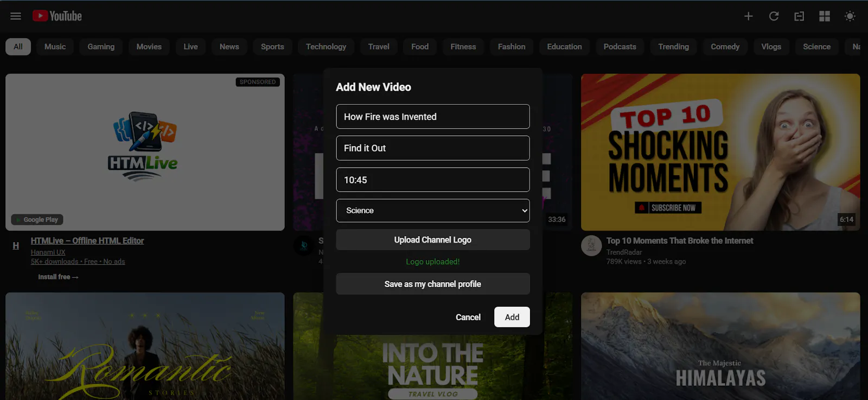Viewport: 868px width, 400px height.
Task: Open Romantic Stories video thumbnail
Action: click(145, 346)
